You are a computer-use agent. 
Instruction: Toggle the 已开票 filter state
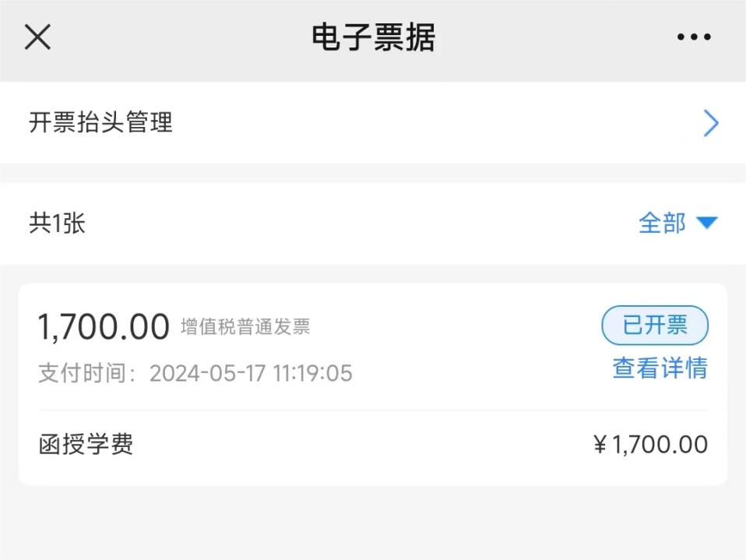[x=654, y=326]
